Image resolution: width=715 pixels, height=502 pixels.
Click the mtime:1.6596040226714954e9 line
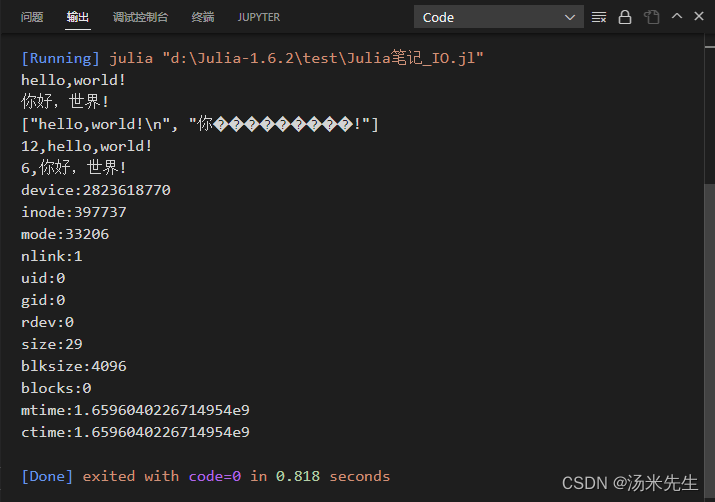tap(135, 410)
